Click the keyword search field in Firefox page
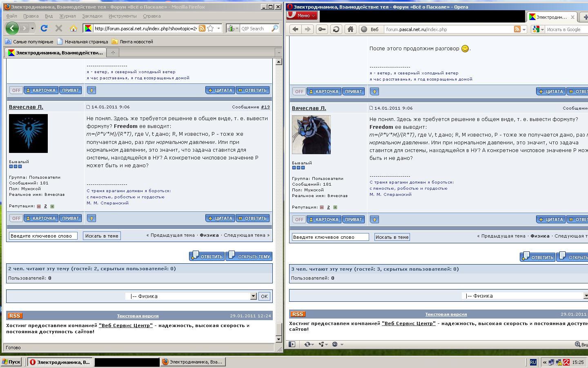Image resolution: width=588 pixels, height=368 pixels. click(43, 236)
